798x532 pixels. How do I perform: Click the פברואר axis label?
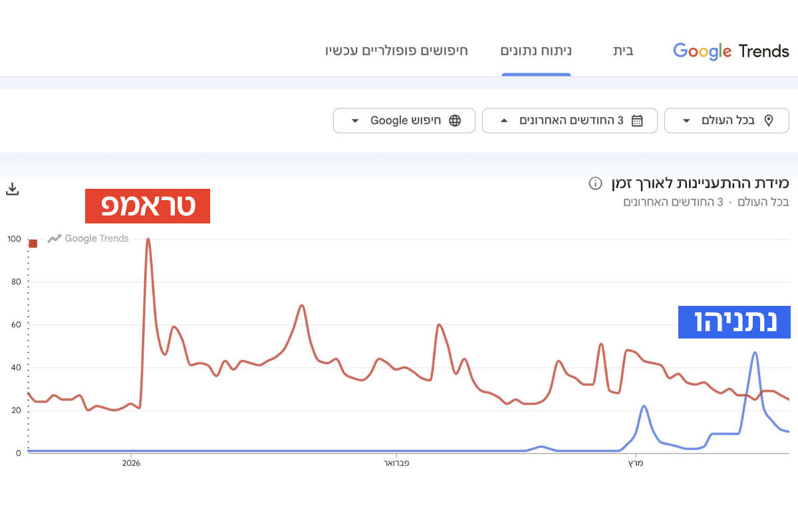pyautogui.click(x=397, y=463)
